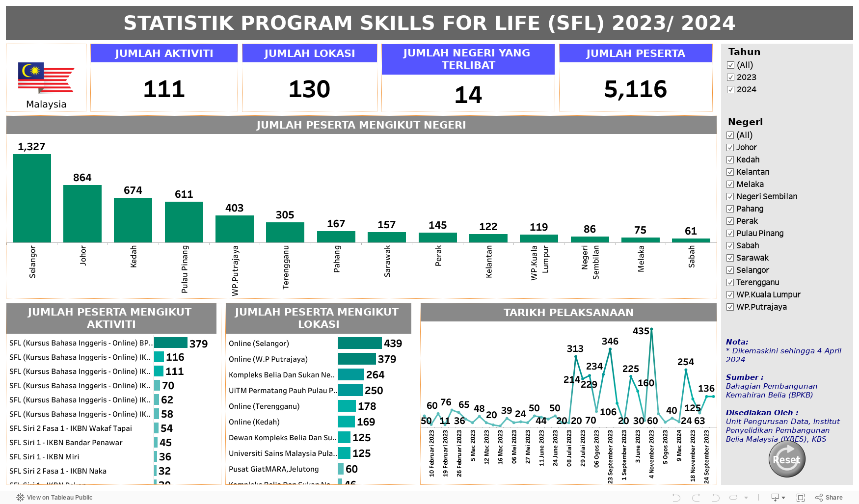
Task: Toggle Negeri (All) checkbox
Action: [x=730, y=135]
